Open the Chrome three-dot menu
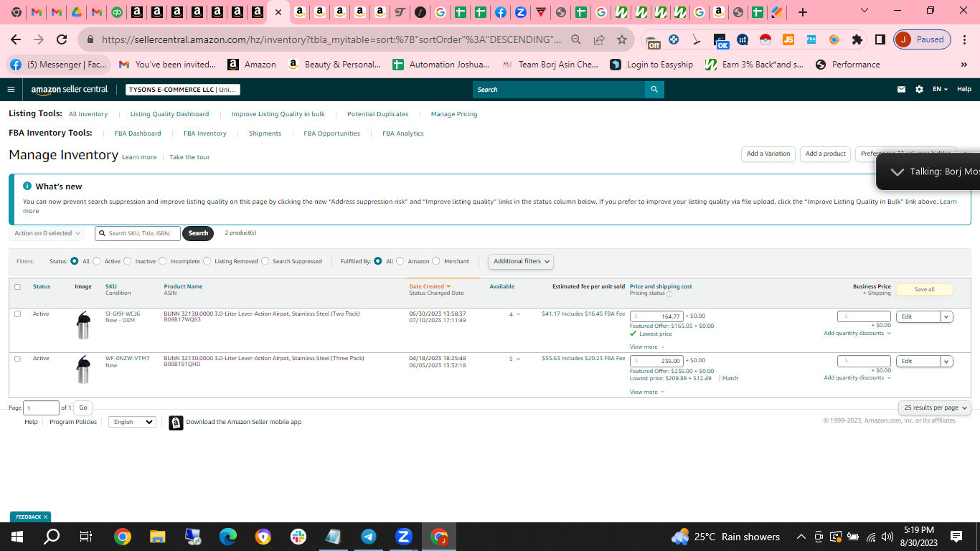 pos(965,39)
